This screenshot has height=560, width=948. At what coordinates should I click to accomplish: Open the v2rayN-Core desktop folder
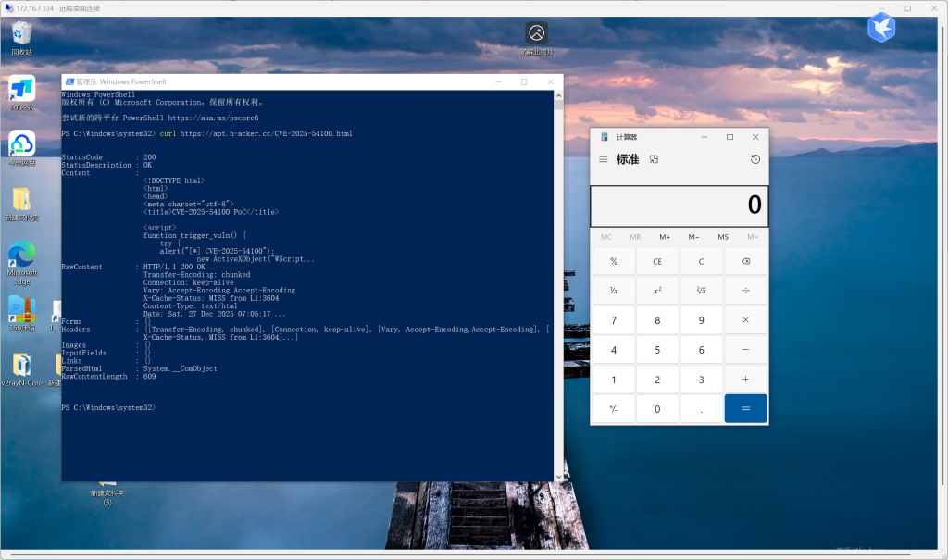coord(21,365)
